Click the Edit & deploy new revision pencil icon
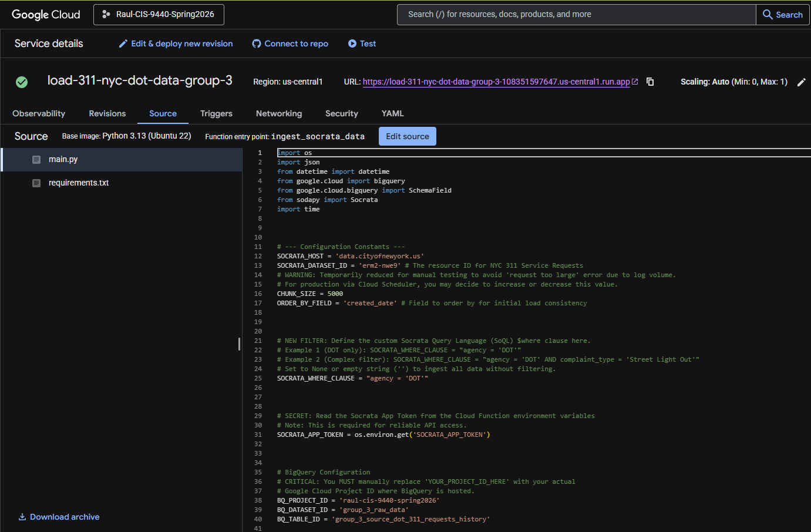 pos(123,43)
